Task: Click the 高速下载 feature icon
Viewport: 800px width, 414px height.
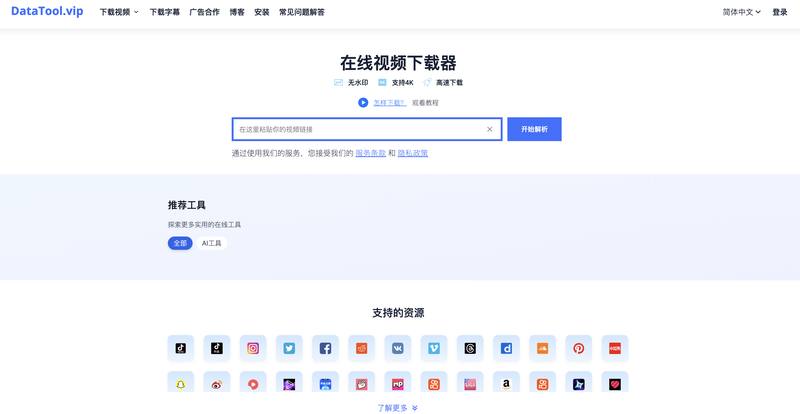Action: (x=427, y=82)
